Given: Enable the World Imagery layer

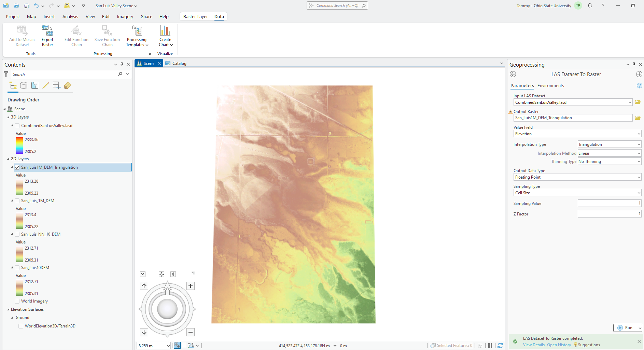Looking at the screenshot, I should (x=17, y=301).
